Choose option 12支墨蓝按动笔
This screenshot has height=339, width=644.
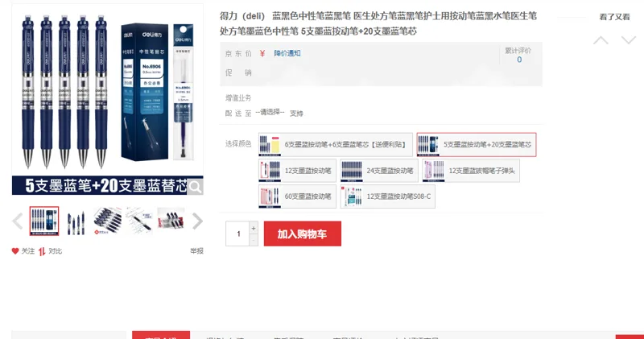[297, 171]
